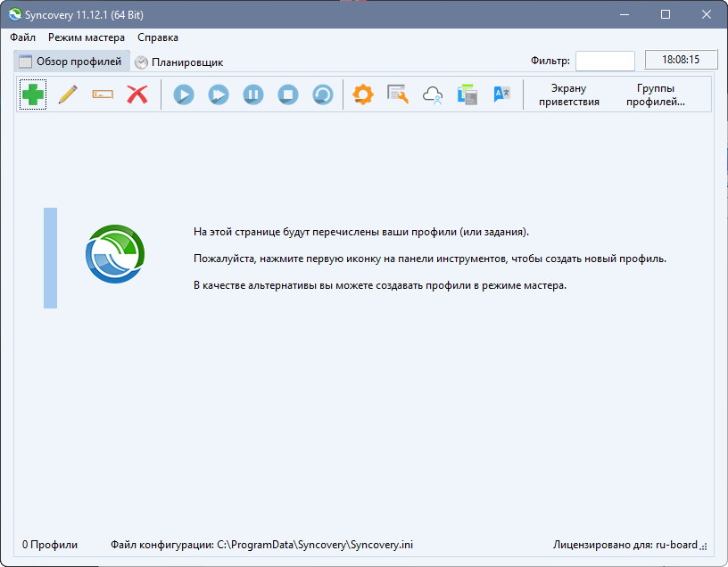
Task: Click the log viewer magnifier icon
Action: coord(398,94)
